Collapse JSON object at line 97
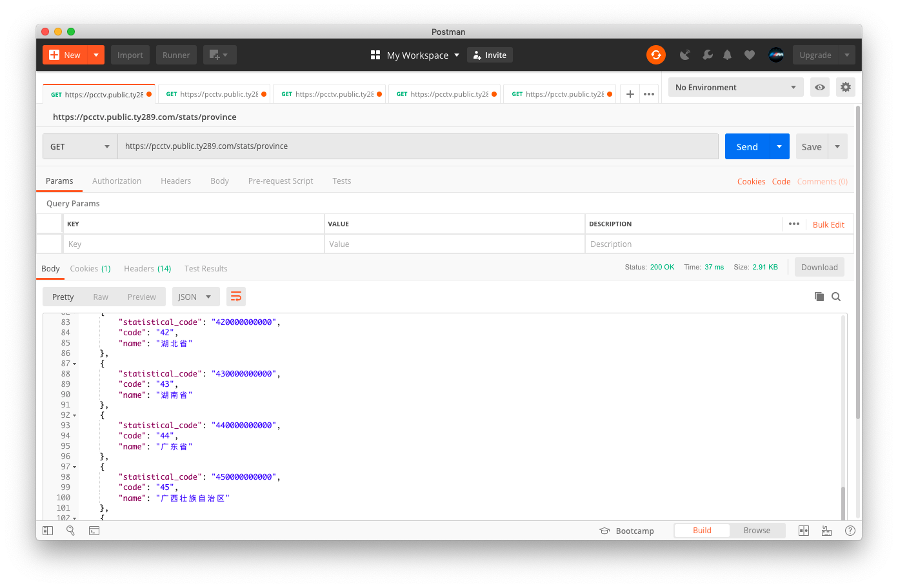Screen dimensions: 898x588 pyautogui.click(x=75, y=467)
